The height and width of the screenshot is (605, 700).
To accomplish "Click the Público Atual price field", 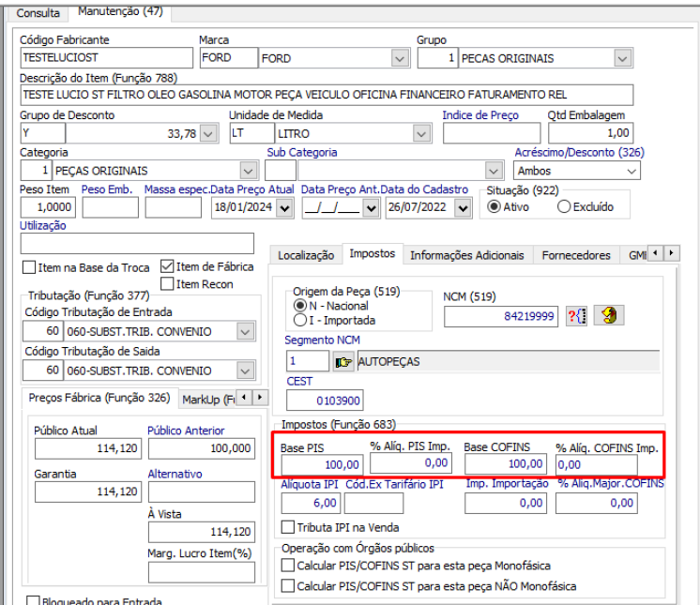I will 88,448.
